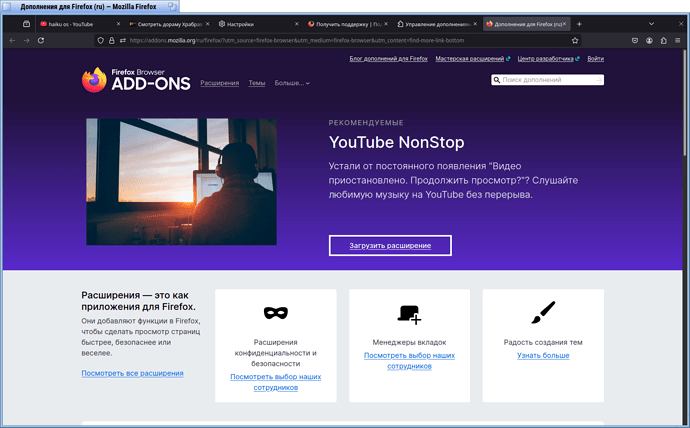
Task: Reload the current page
Action: pyautogui.click(x=41, y=40)
